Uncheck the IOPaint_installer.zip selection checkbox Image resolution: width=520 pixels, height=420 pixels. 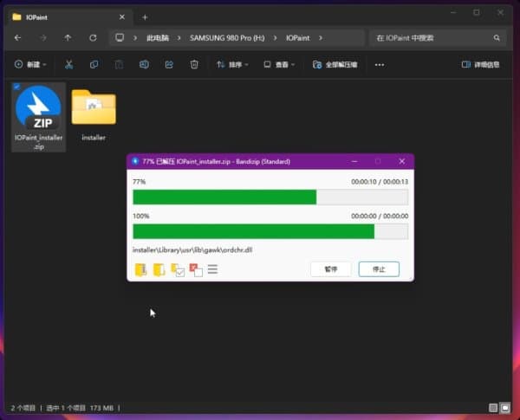tap(19, 88)
